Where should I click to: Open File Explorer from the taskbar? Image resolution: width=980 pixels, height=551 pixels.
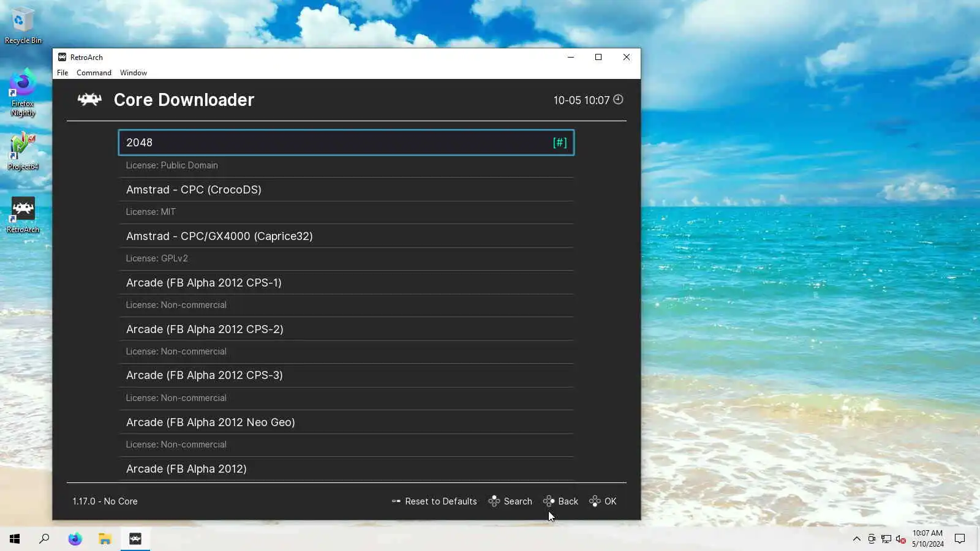105,539
